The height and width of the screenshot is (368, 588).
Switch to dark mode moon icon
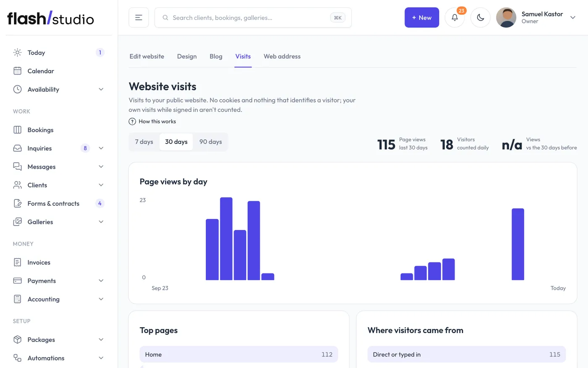click(480, 18)
